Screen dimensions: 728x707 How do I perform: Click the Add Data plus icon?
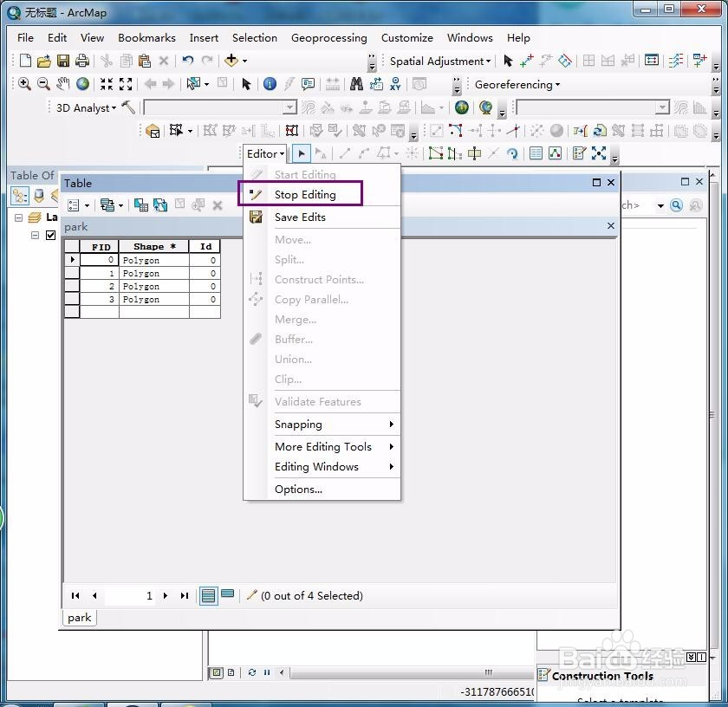(x=231, y=61)
